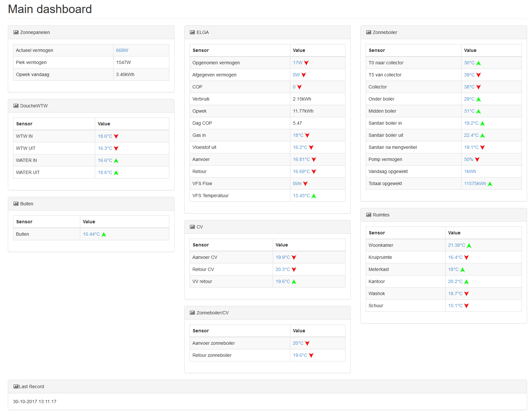Click the Retour zonneboiler 19.6°C value
The image size is (532, 411).
pyautogui.click(x=300, y=355)
